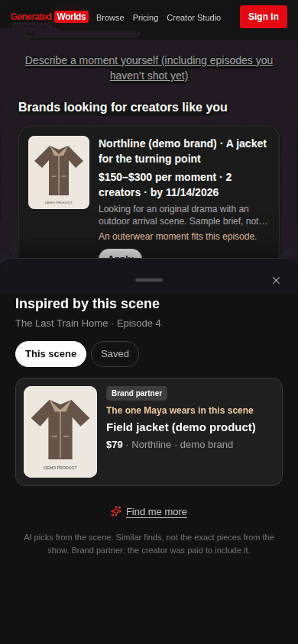Open Creator Studio in the navigation
Image resolution: width=298 pixels, height=644 pixels.
click(x=193, y=18)
